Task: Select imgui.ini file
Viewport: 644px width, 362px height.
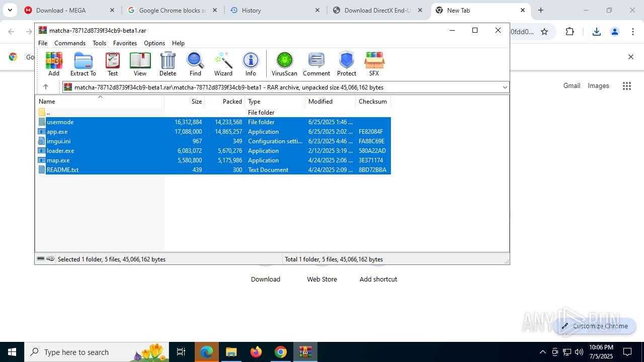Action: (x=214, y=141)
